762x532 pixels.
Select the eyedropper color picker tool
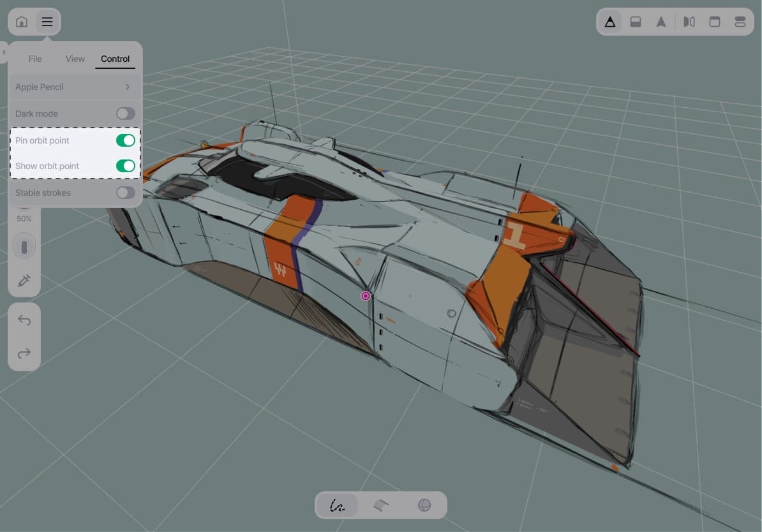tap(24, 281)
